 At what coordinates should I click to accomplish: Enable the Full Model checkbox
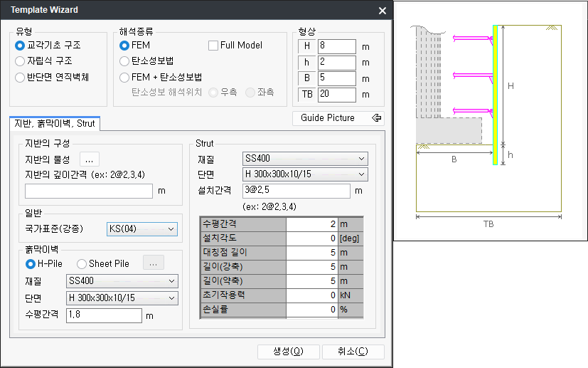click(213, 46)
